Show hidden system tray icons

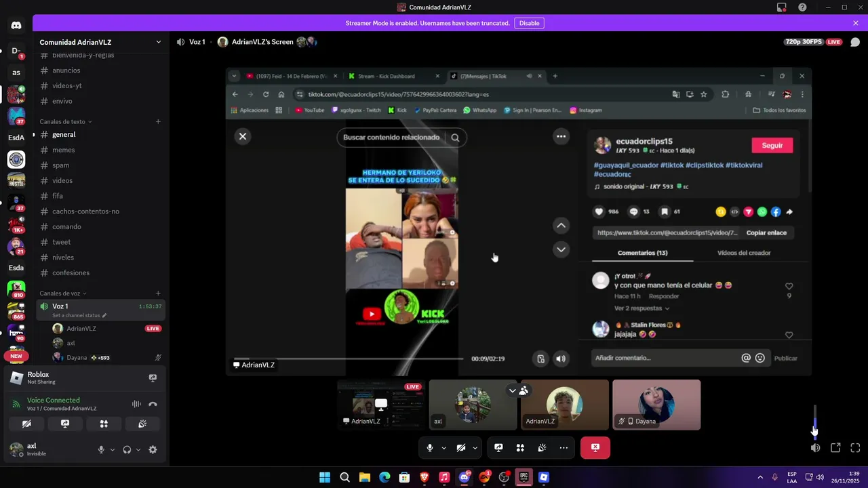coord(760,477)
